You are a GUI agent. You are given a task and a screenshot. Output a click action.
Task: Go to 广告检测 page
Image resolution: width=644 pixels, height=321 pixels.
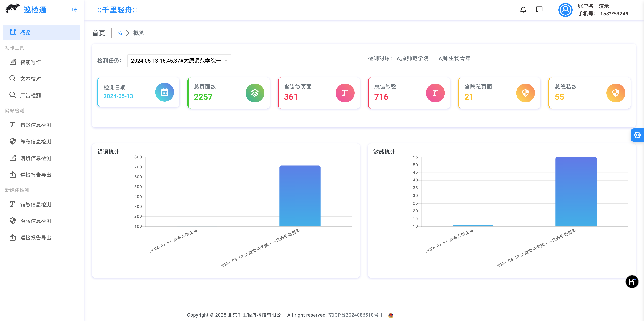pos(31,95)
